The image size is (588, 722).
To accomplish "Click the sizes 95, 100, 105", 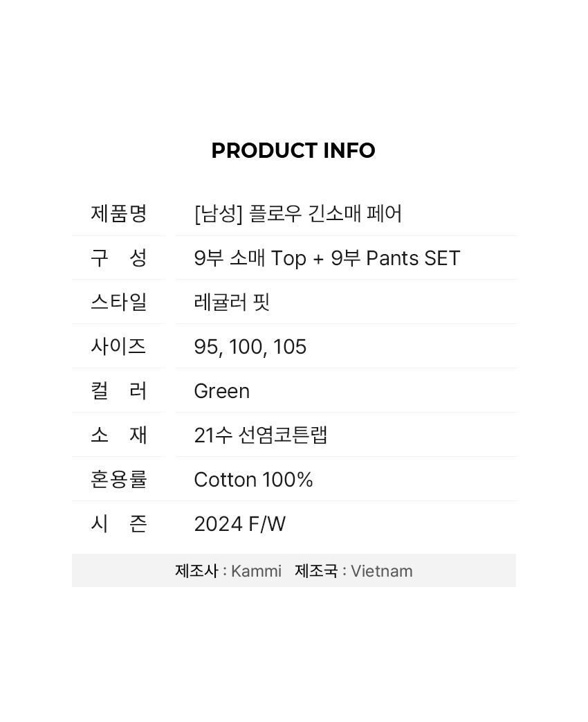I will tap(250, 347).
